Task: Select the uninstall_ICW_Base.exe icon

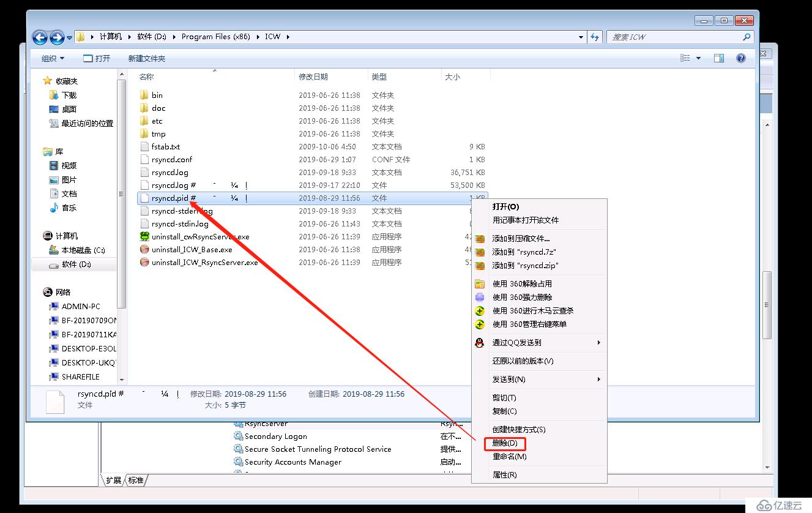Action: coord(144,249)
